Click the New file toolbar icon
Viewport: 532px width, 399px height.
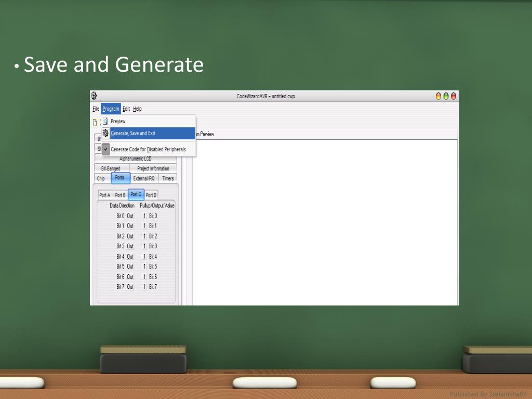[95, 122]
